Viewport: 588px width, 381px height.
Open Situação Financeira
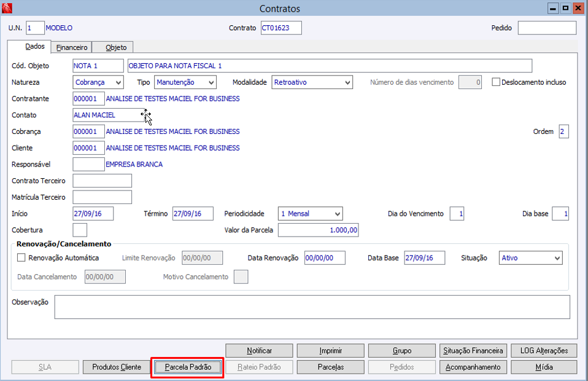point(473,351)
